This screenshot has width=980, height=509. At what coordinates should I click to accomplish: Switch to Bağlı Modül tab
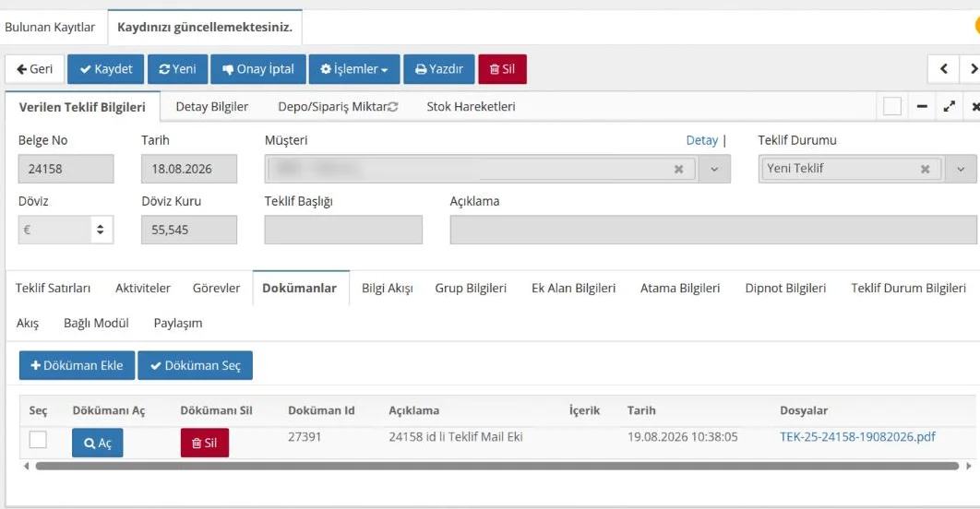pos(96,323)
